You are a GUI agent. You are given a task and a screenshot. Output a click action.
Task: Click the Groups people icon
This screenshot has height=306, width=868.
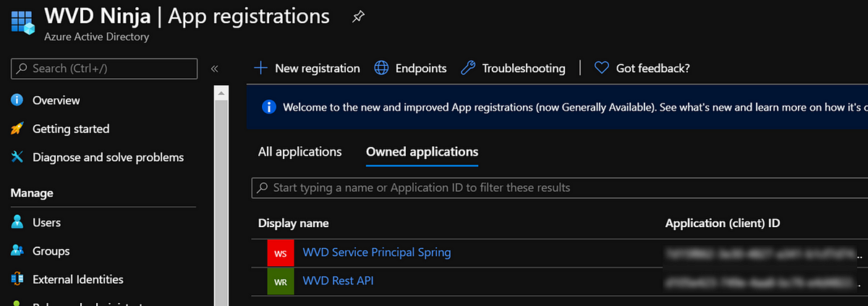[x=17, y=251]
